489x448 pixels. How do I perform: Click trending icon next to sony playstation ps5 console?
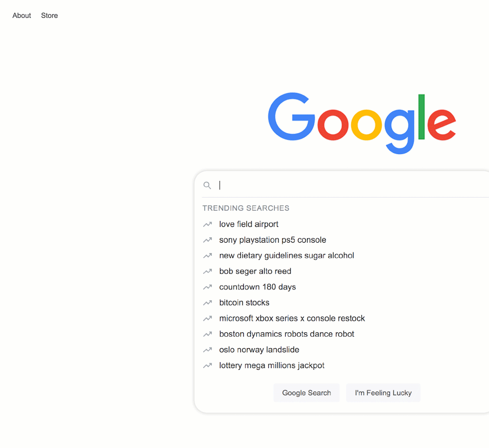(x=208, y=240)
